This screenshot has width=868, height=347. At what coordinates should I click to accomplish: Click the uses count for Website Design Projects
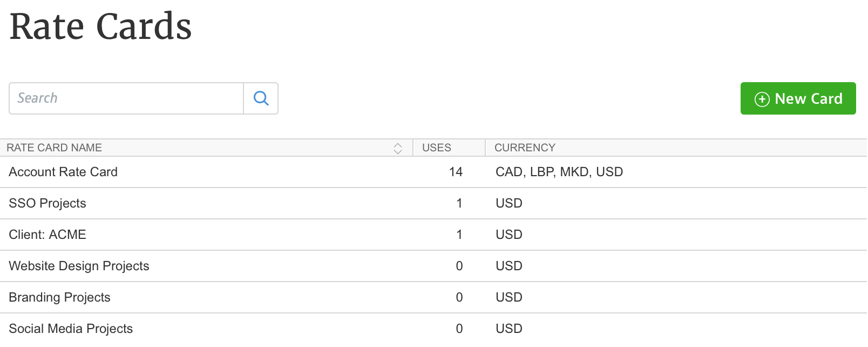459,266
